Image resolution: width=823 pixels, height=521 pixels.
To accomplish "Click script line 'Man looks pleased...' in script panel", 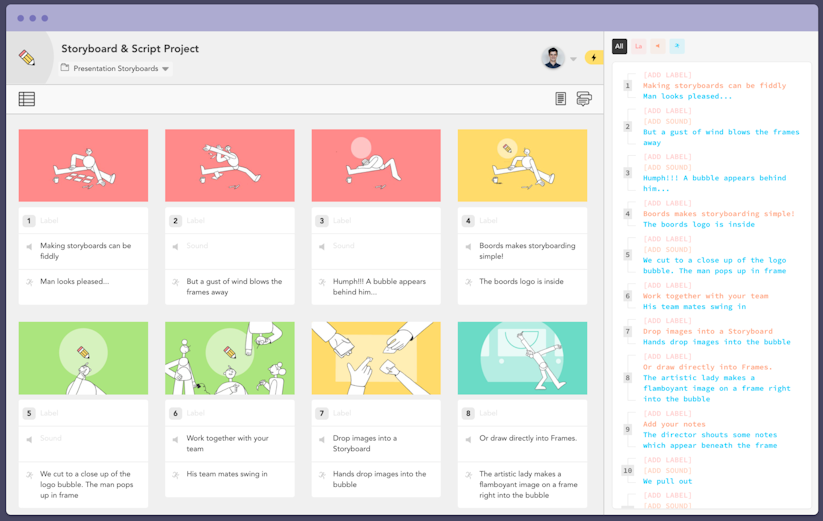I will click(x=687, y=96).
